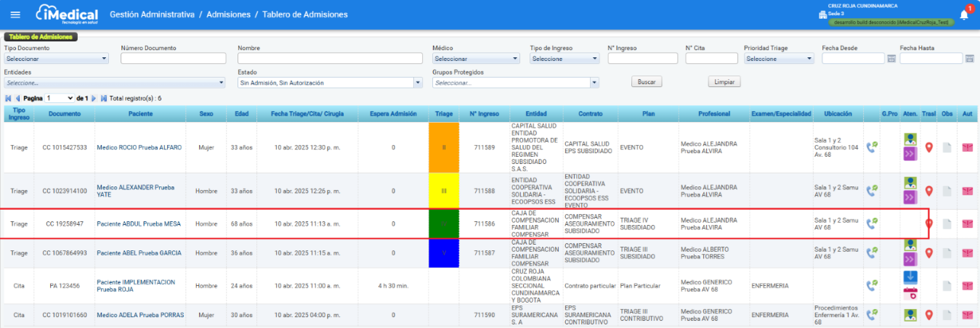Viewport: 980px width, 328px height.
Task: Open the notifications bell
Action: 964,15
